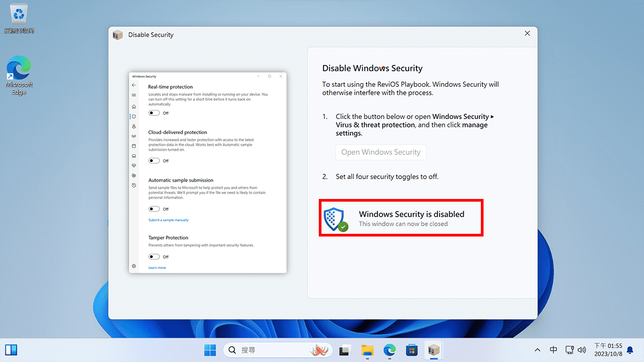
Task: Turn off the Real-time protection toggle
Action: pos(154,113)
